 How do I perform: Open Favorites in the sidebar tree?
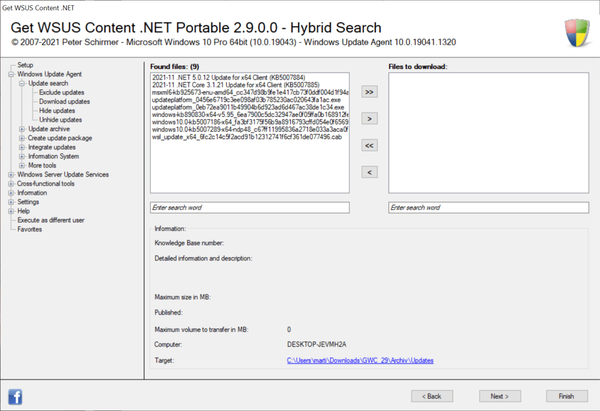pyautogui.click(x=29, y=229)
